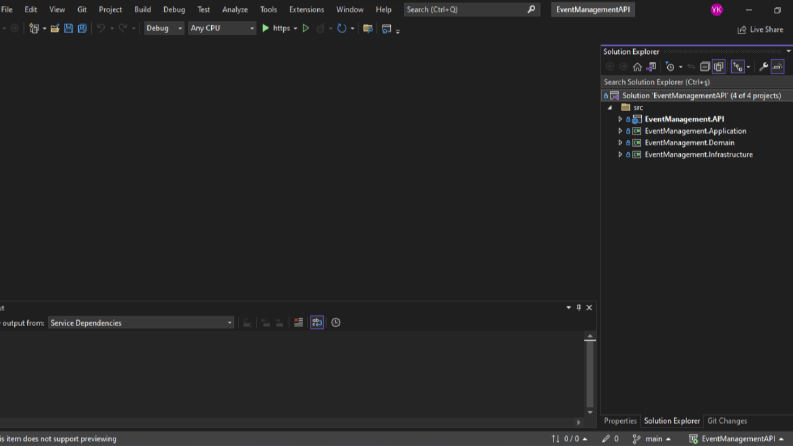Click the main branch selector in status bar
The image size is (793, 446).
coord(652,439)
